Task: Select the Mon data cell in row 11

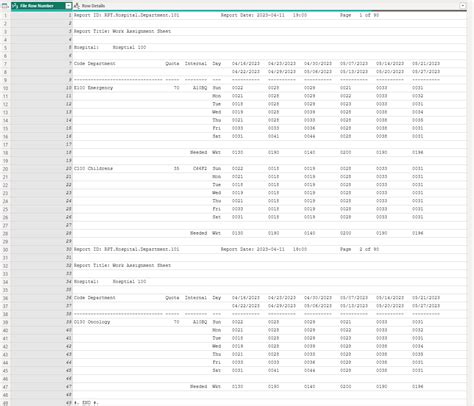Action: click(270, 96)
